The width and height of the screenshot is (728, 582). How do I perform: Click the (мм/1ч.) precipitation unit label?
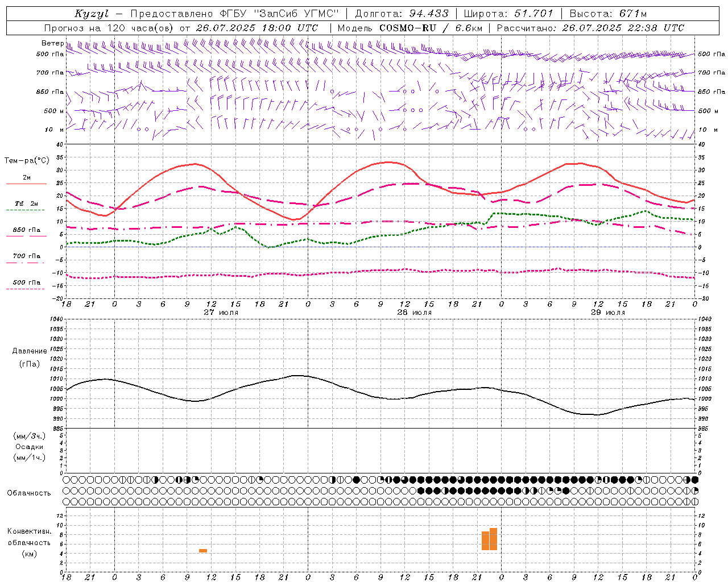pyautogui.click(x=29, y=458)
